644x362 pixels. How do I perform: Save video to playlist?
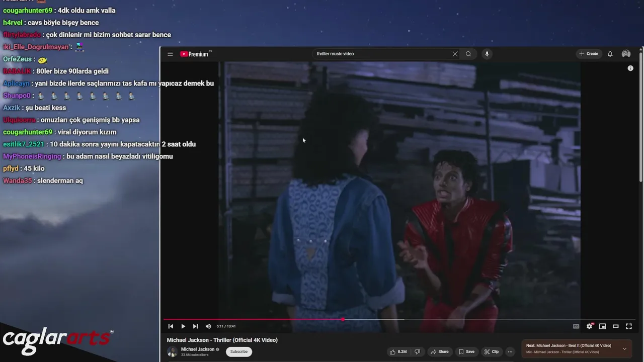point(466,352)
